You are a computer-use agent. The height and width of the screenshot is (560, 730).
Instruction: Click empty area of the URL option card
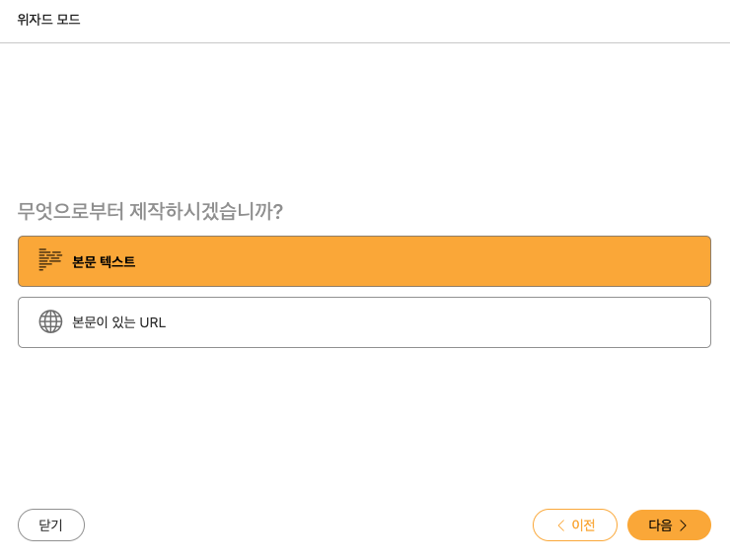[438, 322]
